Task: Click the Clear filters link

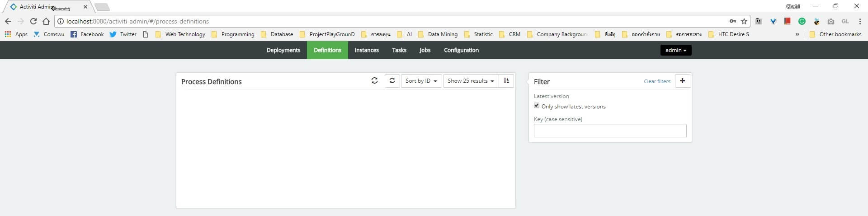Action: 657,81
